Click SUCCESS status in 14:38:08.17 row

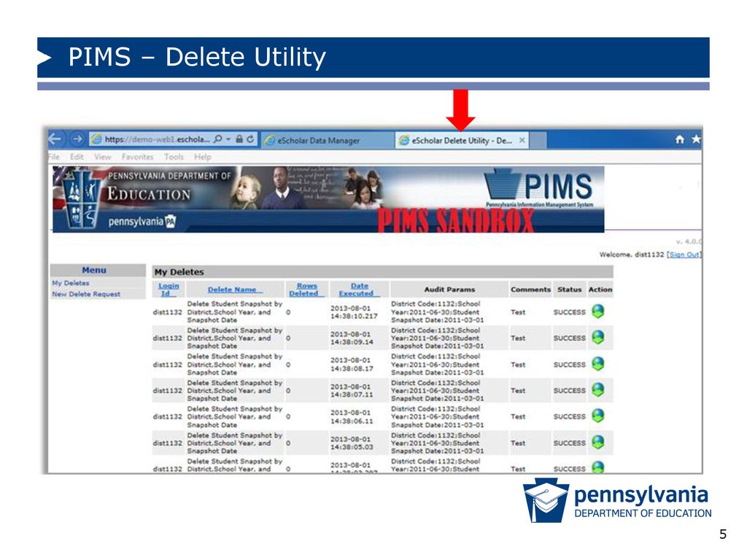(x=569, y=365)
